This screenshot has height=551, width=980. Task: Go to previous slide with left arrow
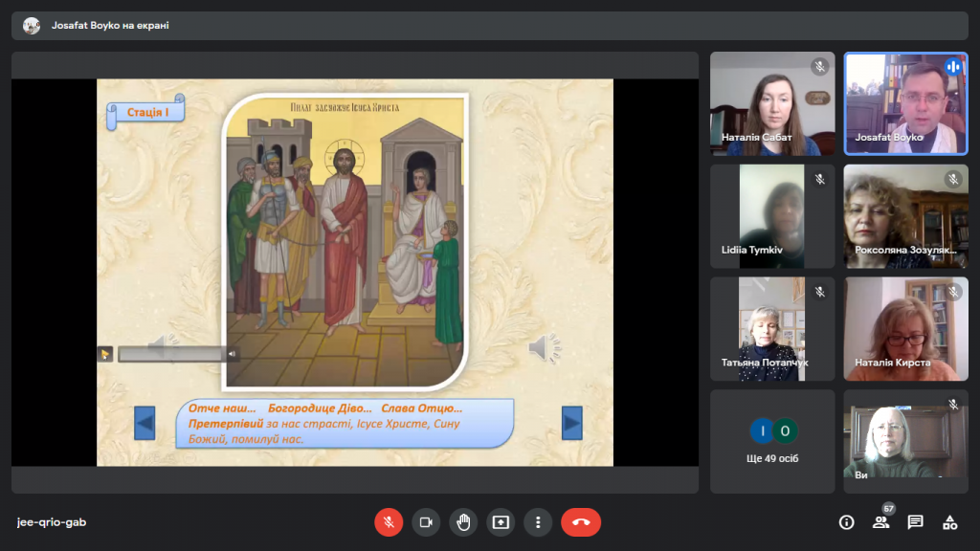point(145,423)
